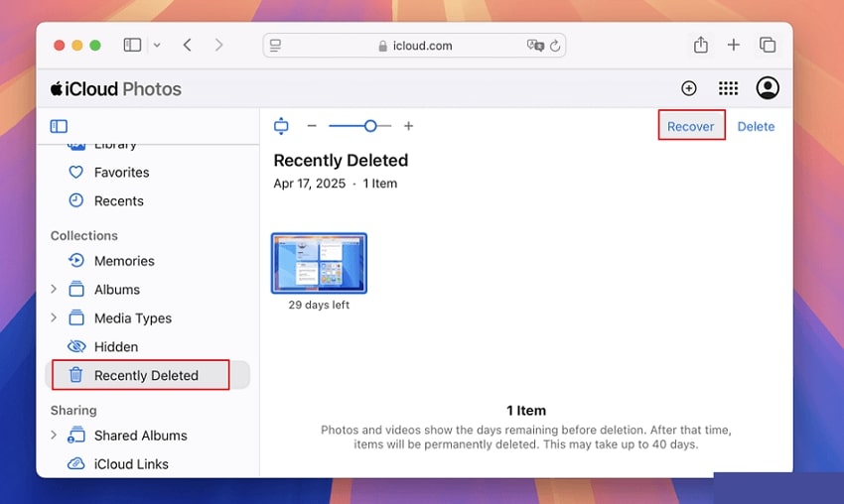Expand the Albums chevron
The height and width of the screenshot is (504, 844).
tap(54, 289)
